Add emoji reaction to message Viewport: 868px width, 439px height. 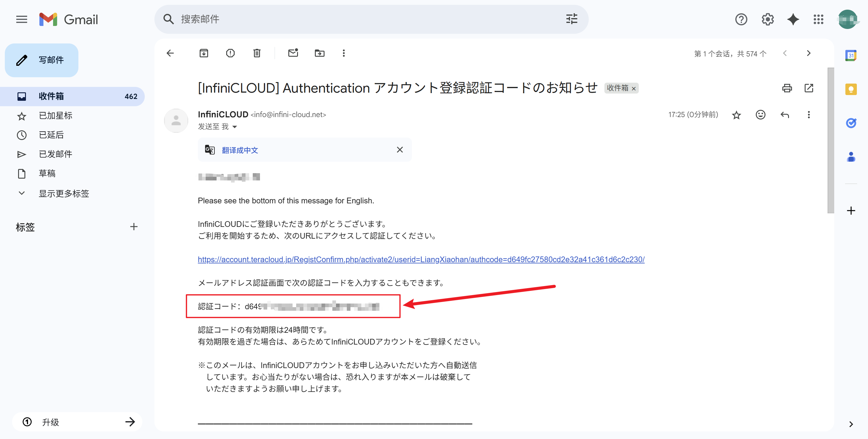(x=761, y=115)
